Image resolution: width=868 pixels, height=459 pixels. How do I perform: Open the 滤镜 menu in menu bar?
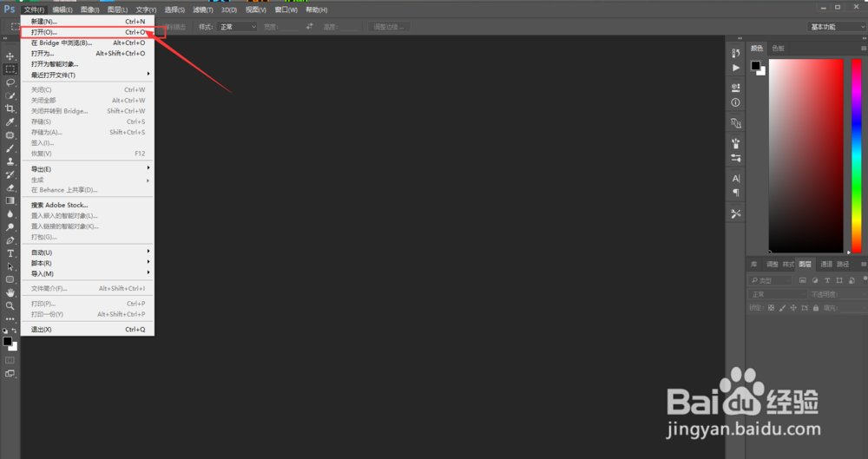pyautogui.click(x=202, y=10)
